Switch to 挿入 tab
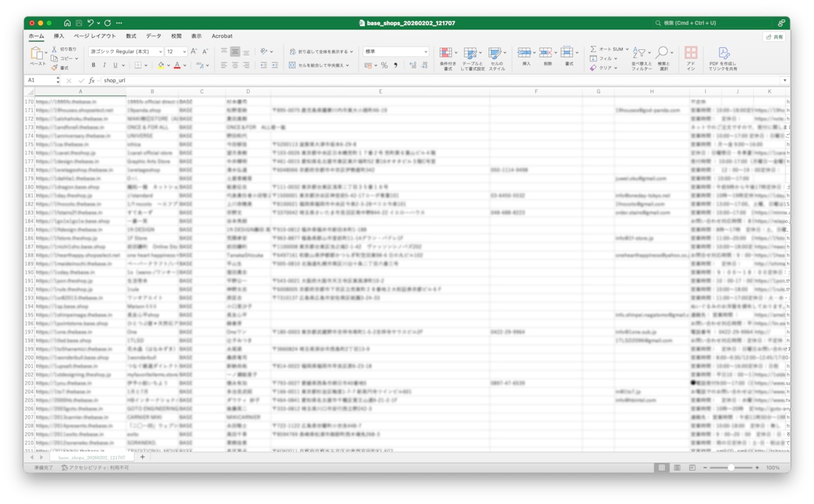 (59, 36)
